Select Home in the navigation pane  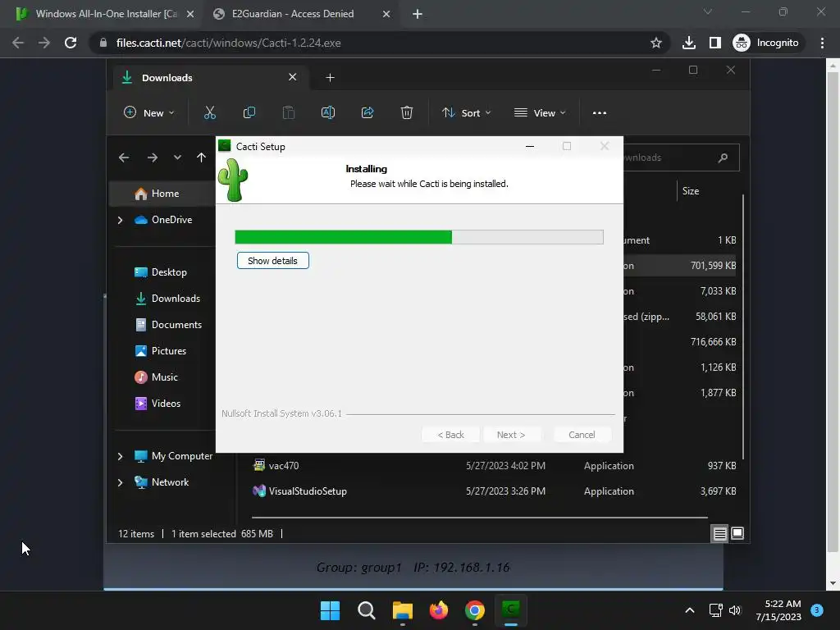[x=163, y=194]
